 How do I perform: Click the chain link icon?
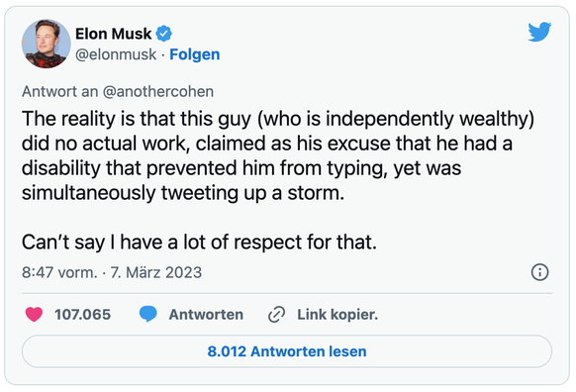pyautogui.click(x=276, y=315)
